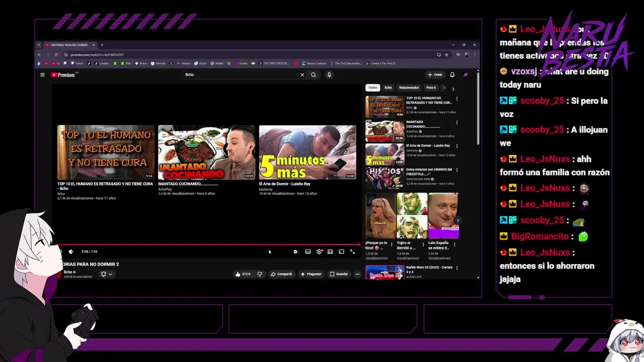The width and height of the screenshot is (644, 362).
Task: Click the Crear button
Action: click(x=435, y=74)
